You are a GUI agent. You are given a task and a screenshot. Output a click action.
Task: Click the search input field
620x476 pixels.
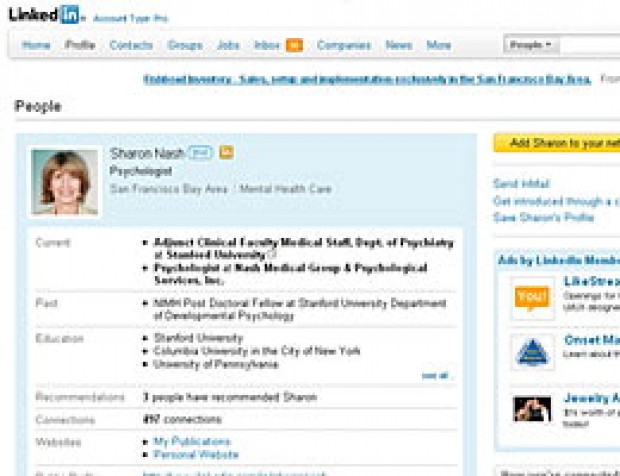pos(590,45)
